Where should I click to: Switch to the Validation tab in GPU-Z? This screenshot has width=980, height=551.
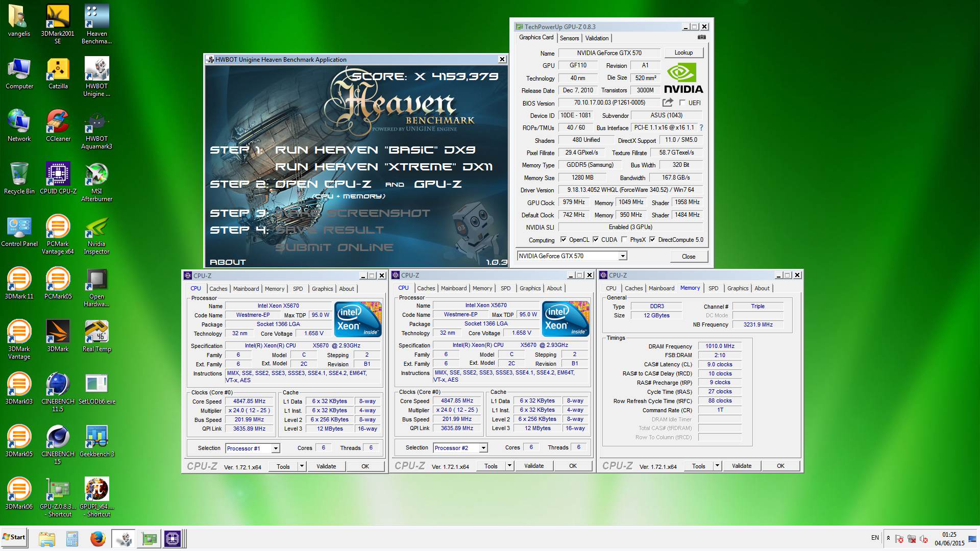[597, 38]
